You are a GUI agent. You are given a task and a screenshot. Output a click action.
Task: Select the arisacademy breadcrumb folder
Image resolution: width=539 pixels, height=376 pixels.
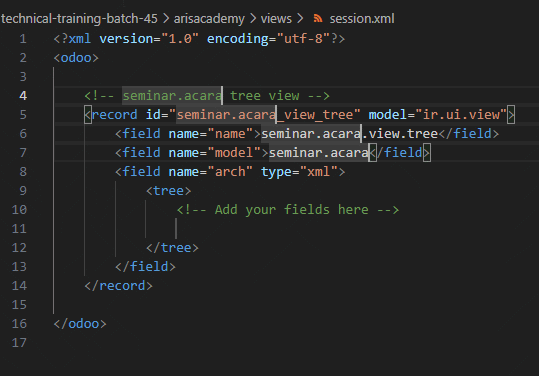[209, 19]
